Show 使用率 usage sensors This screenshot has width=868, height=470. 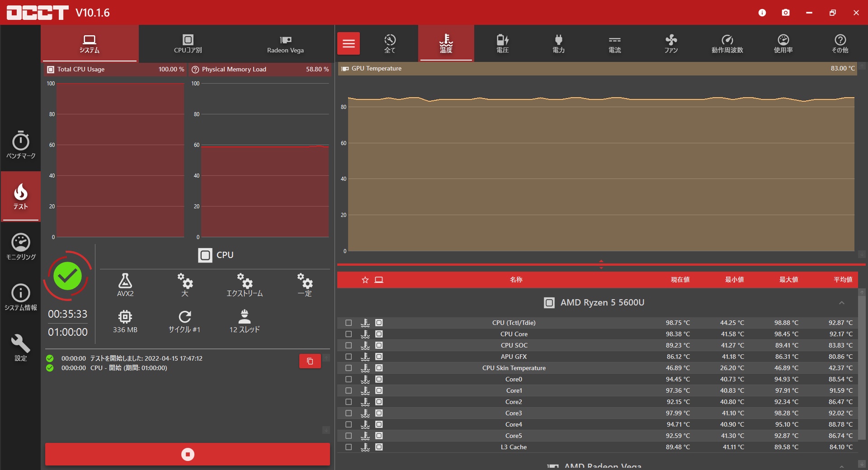(783, 43)
